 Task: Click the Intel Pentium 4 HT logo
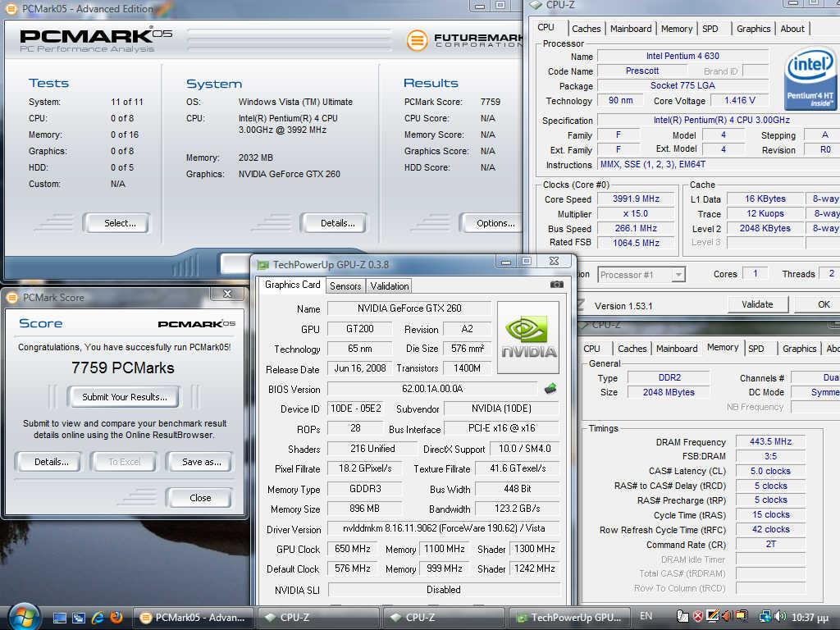[811, 77]
